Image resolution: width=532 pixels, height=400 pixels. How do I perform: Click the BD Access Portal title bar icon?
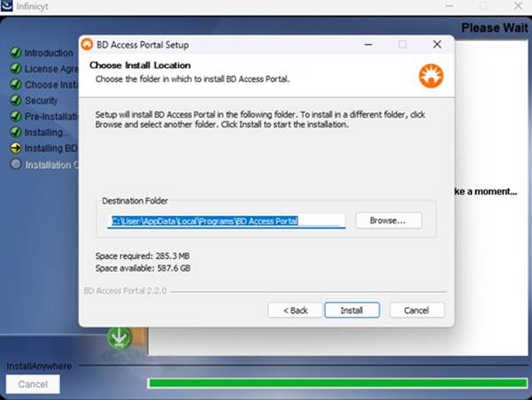coord(87,44)
